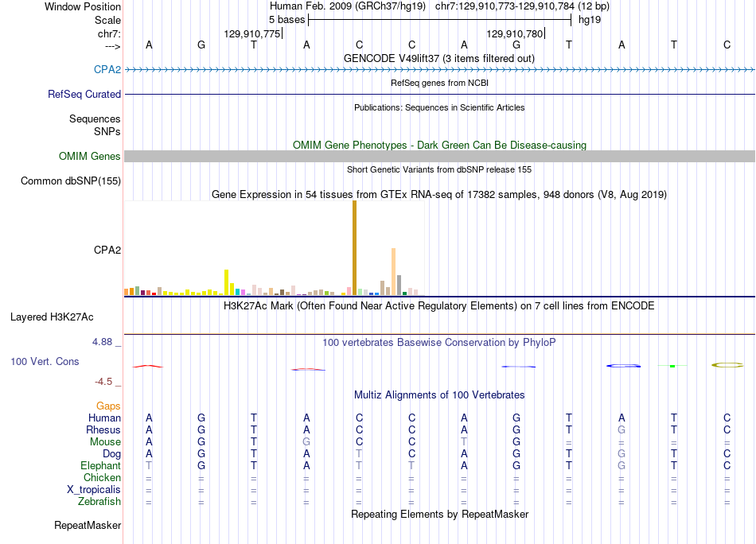Open the RefSeq Curated track label
756x544 pixels.
(84, 94)
